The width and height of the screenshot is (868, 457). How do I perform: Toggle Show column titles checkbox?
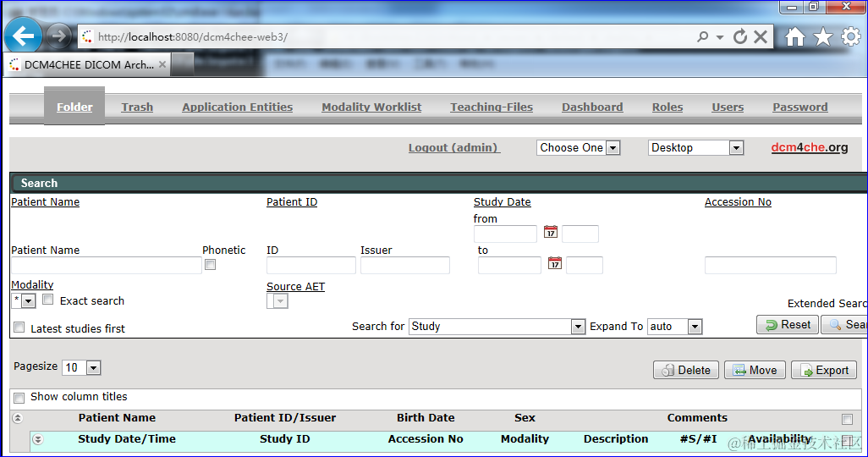coord(19,398)
